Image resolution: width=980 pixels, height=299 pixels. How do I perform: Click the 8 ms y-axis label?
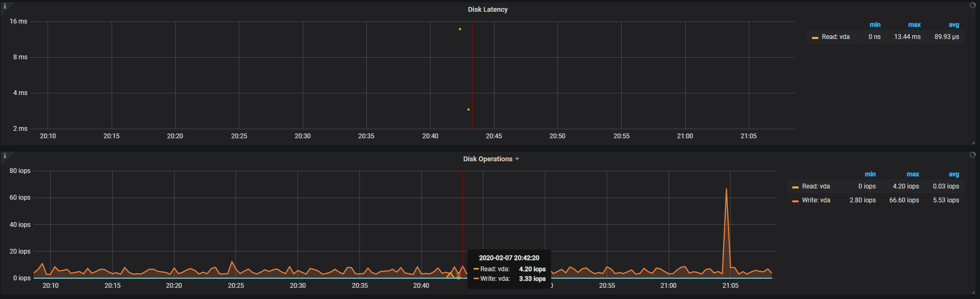[20, 57]
